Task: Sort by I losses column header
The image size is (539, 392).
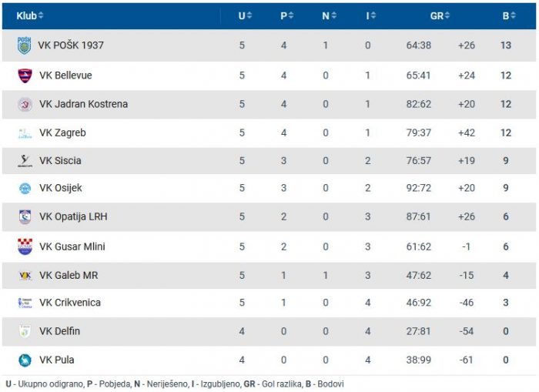Action: (x=370, y=15)
